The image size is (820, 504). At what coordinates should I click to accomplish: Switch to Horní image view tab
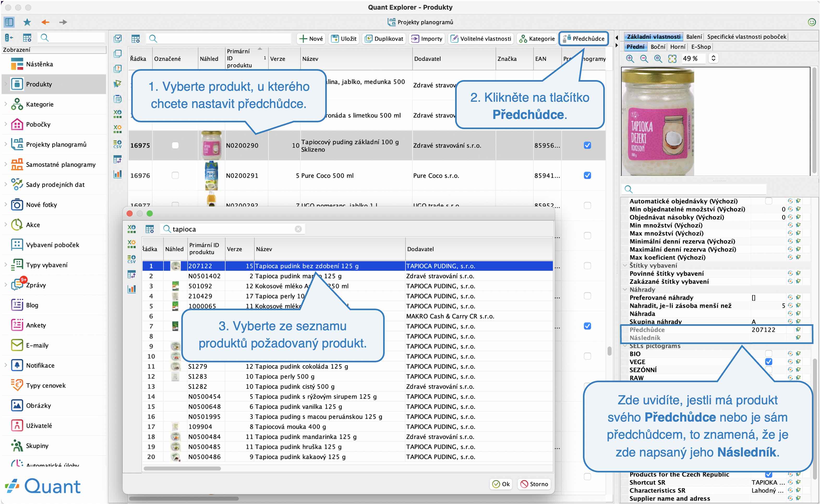click(677, 47)
